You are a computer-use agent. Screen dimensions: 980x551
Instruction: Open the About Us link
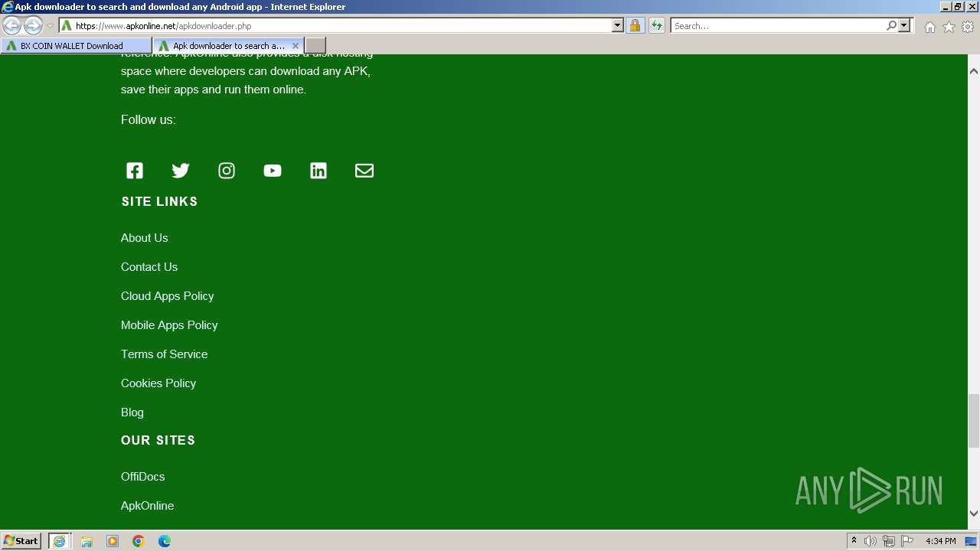[x=144, y=238]
